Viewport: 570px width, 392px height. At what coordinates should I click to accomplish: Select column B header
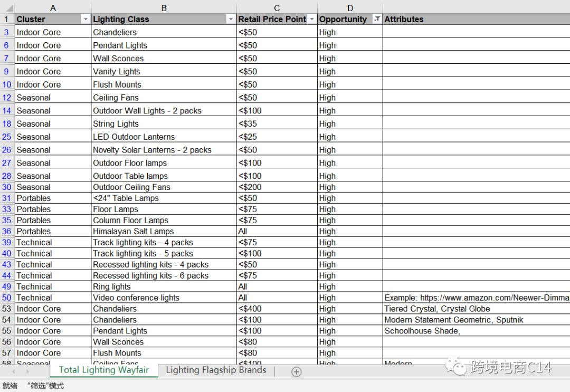(x=164, y=8)
